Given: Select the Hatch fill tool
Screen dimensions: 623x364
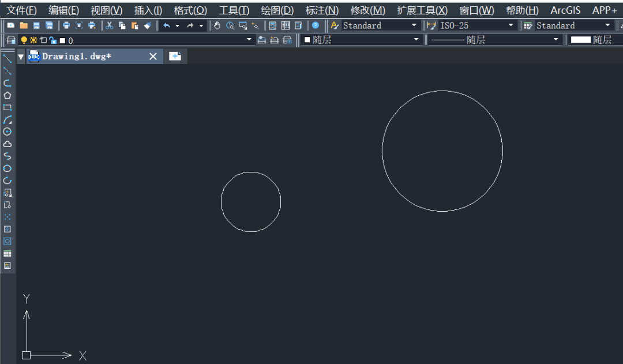Looking at the screenshot, I should click(7, 229).
